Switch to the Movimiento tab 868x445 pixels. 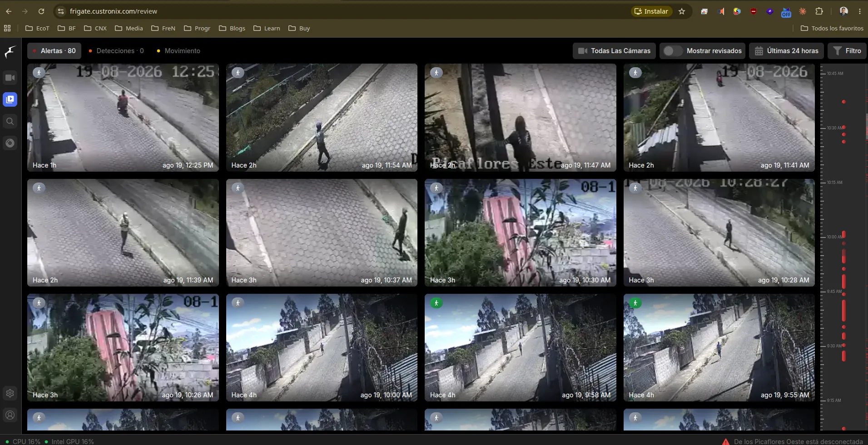tap(179, 51)
